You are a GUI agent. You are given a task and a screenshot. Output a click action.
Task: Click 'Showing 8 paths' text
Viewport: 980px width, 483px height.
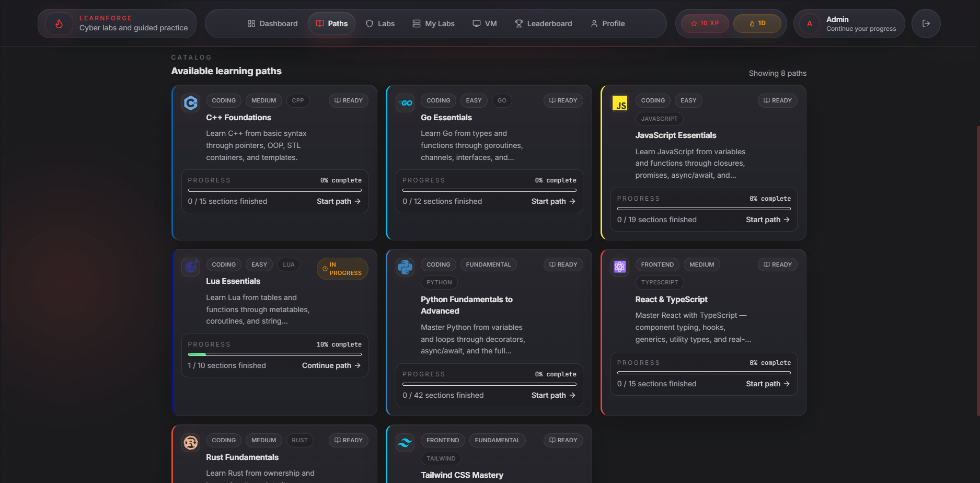(x=778, y=73)
